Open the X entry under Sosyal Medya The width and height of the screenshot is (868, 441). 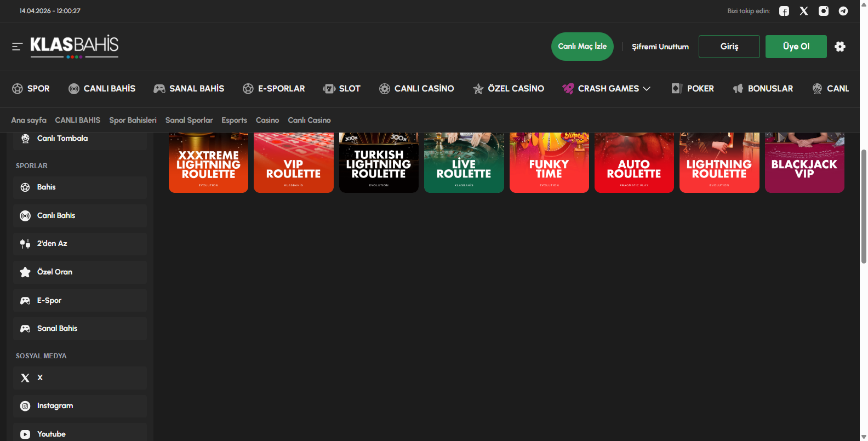point(80,378)
